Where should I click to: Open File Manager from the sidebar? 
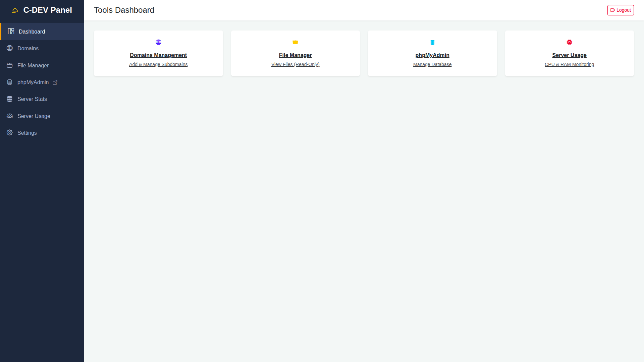click(42, 65)
